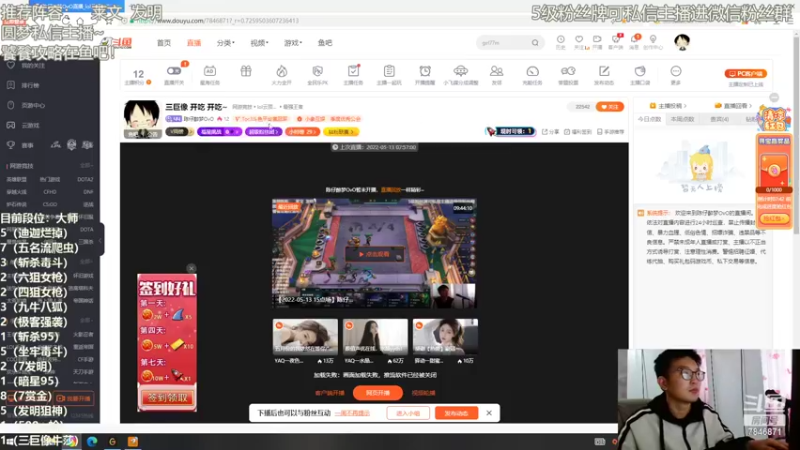Open the sidebar 云游戏 gamepad item

(24, 125)
